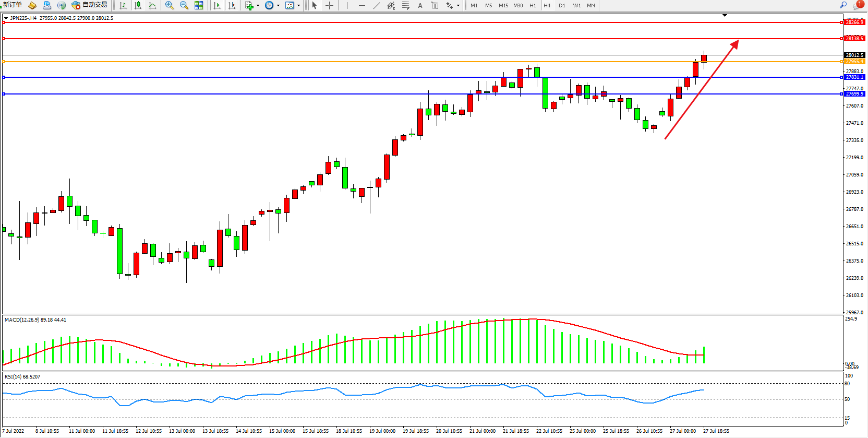
Task: Choose the trendline drawing tool
Action: (377, 5)
